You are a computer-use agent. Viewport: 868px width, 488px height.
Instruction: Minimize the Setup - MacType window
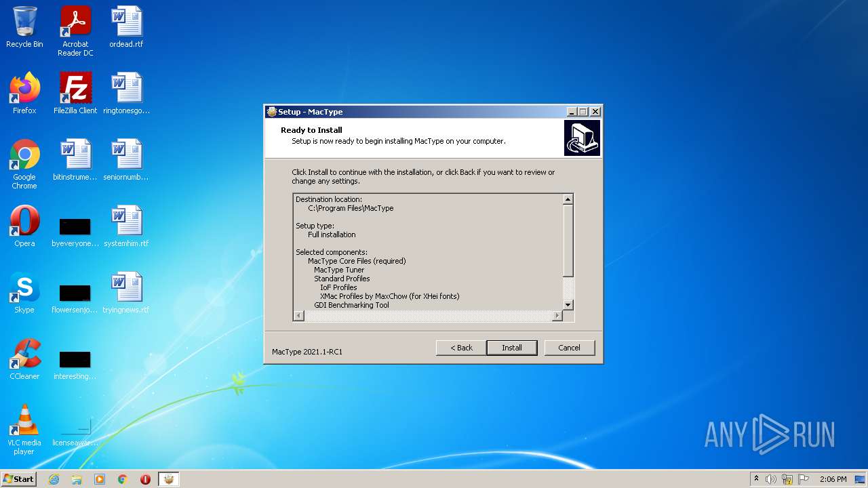[x=572, y=112]
